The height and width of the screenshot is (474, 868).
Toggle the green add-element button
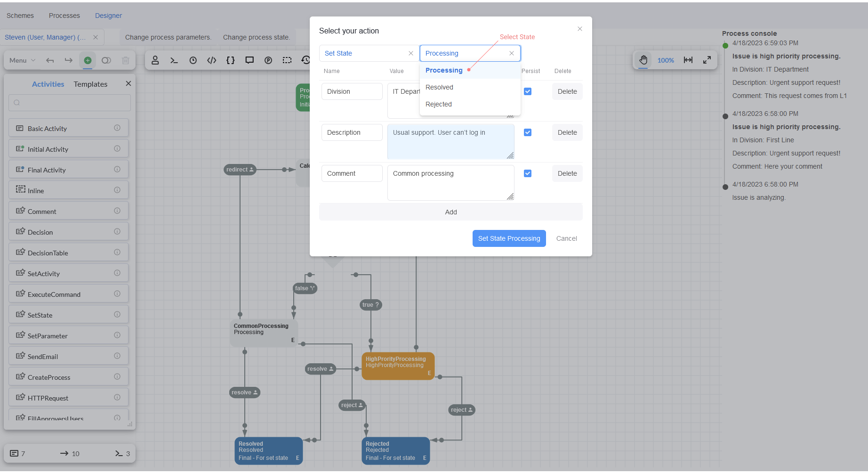[x=88, y=60]
